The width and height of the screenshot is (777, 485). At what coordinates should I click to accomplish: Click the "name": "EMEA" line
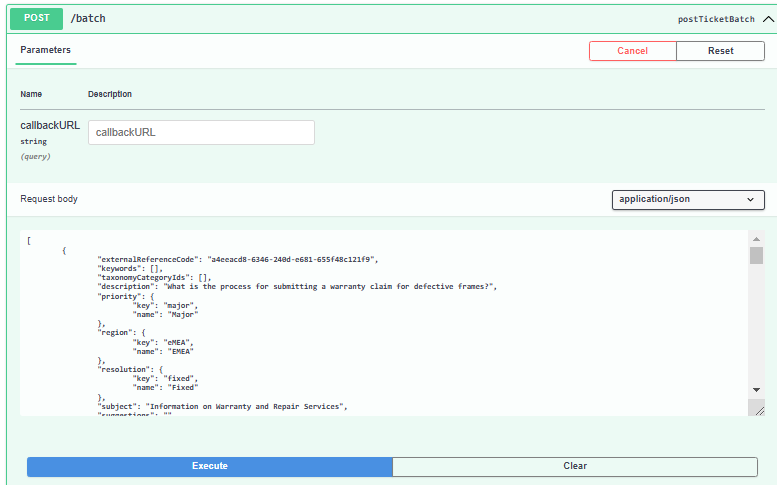163,351
